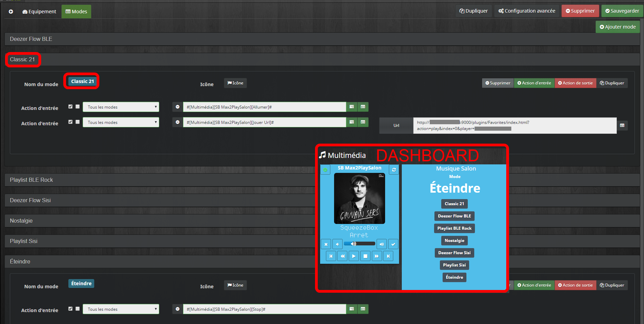Viewport: 644px width, 324px height.
Task: Remove the Jouer Url entry action with minus icon
Action: [178, 122]
